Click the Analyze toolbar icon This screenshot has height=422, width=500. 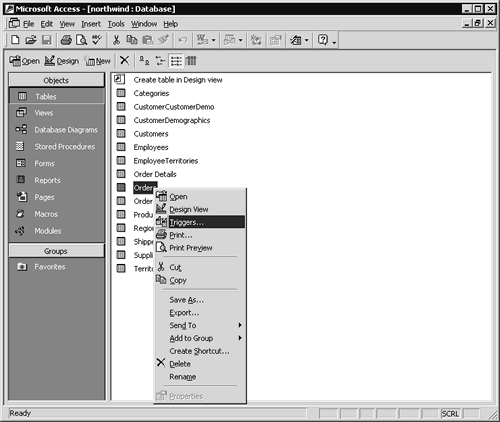tap(229, 40)
